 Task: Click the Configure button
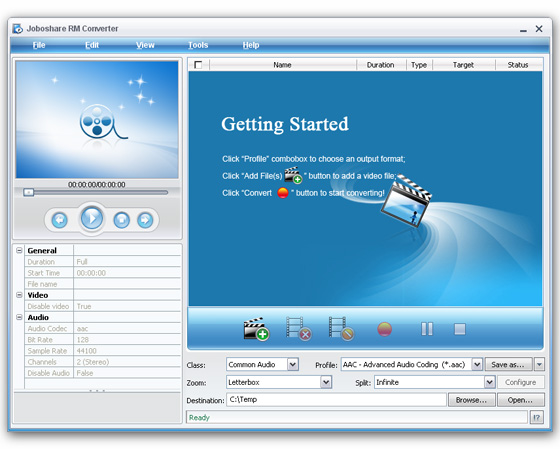(x=520, y=382)
